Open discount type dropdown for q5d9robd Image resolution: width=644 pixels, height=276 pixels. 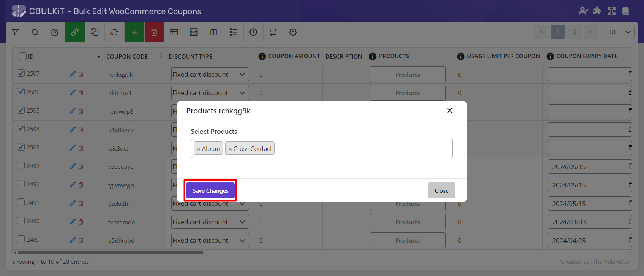click(x=210, y=240)
